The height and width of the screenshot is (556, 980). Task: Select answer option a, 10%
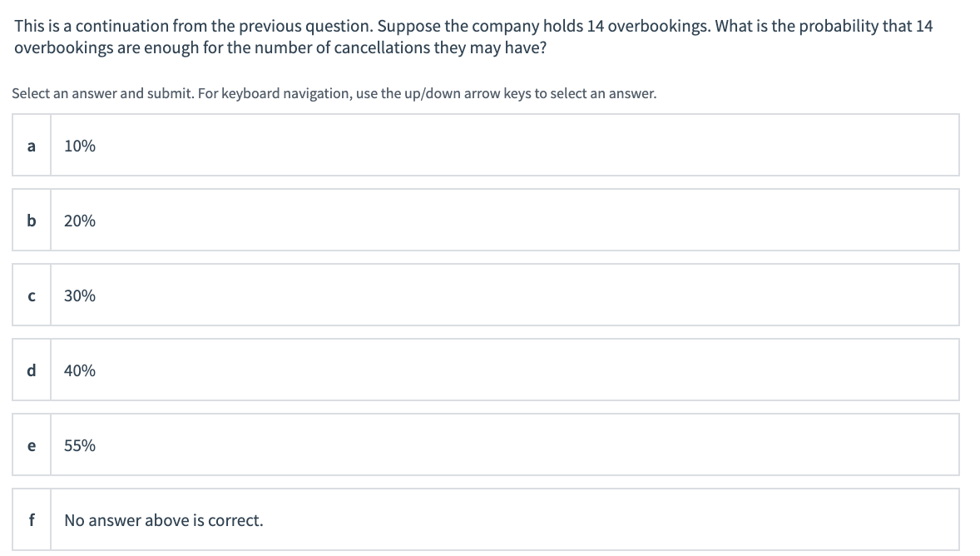tap(485, 146)
